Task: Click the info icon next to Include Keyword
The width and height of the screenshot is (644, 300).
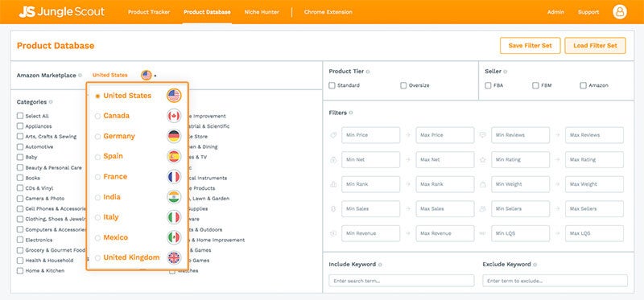Action: pos(380,265)
